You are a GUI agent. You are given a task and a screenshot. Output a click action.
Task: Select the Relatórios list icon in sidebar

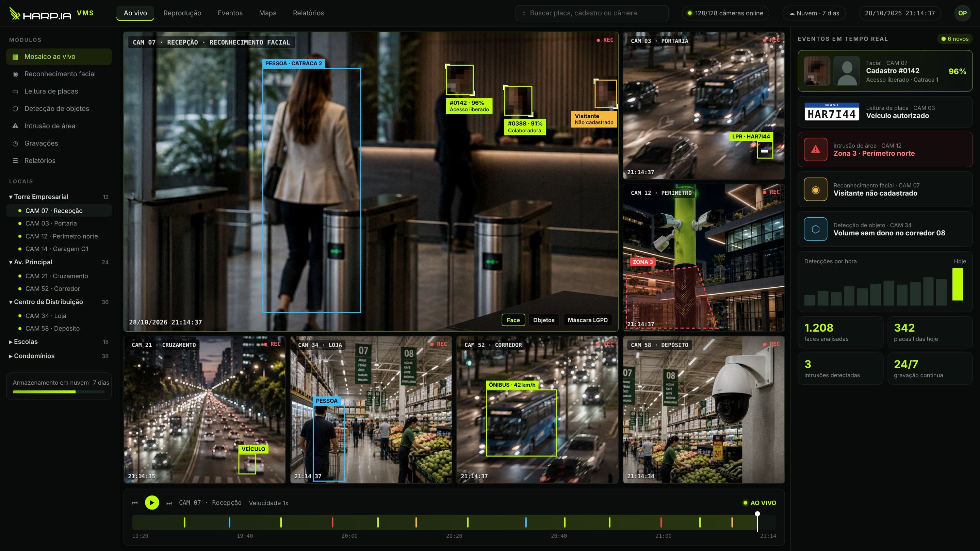point(15,161)
